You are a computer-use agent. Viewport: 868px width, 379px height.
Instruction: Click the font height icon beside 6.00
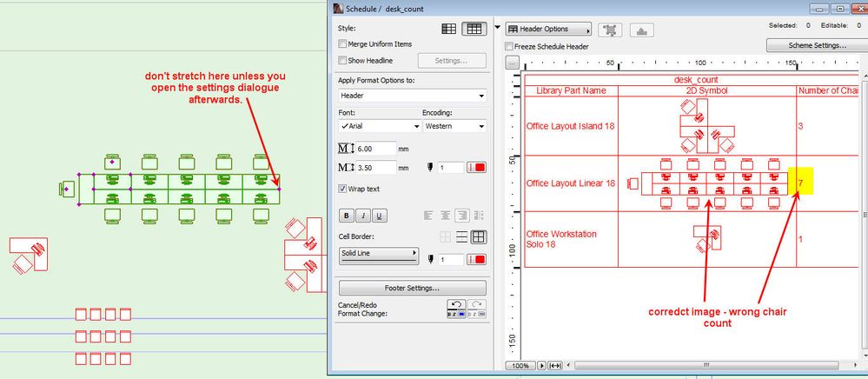pos(346,149)
